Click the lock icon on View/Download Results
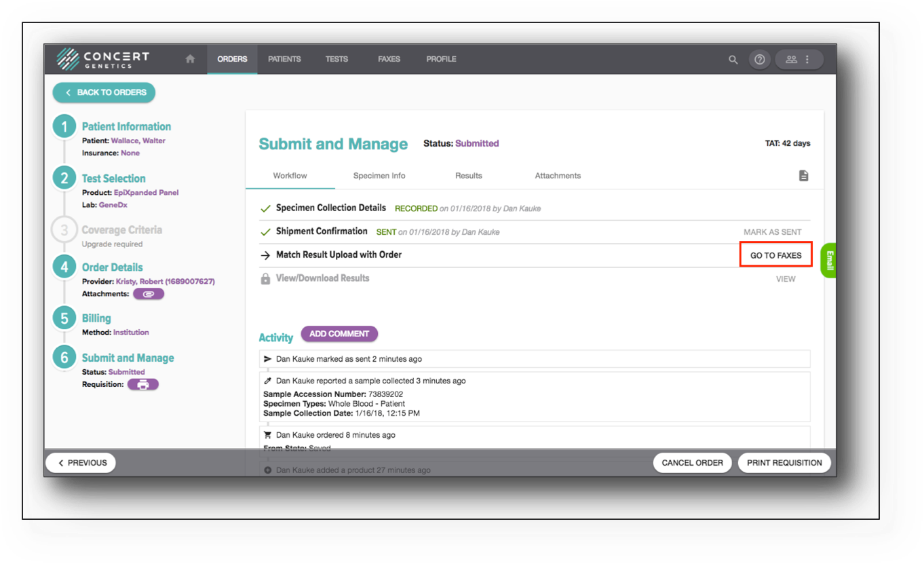The image size is (924, 564). (265, 278)
